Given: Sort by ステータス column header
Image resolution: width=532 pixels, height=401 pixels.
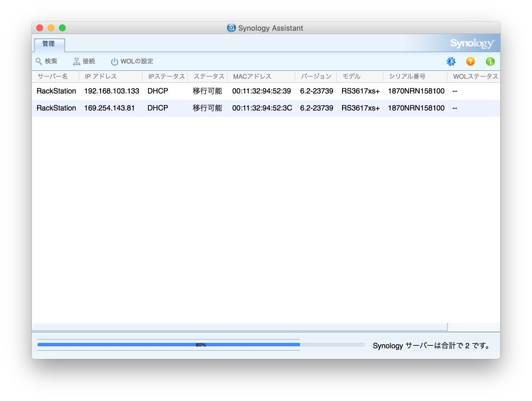Looking at the screenshot, I should click(207, 77).
